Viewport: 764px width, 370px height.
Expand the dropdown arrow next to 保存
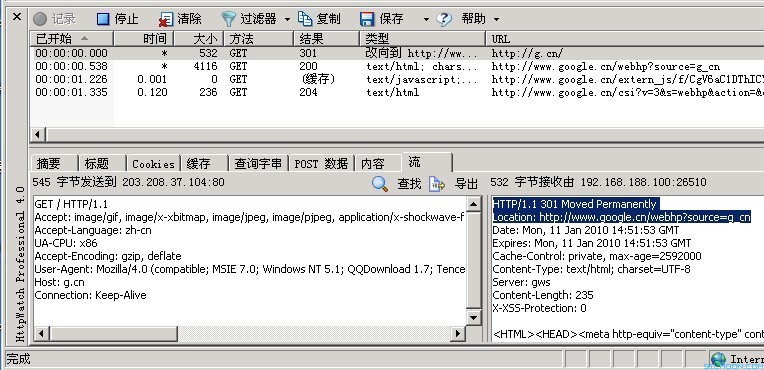(x=426, y=19)
